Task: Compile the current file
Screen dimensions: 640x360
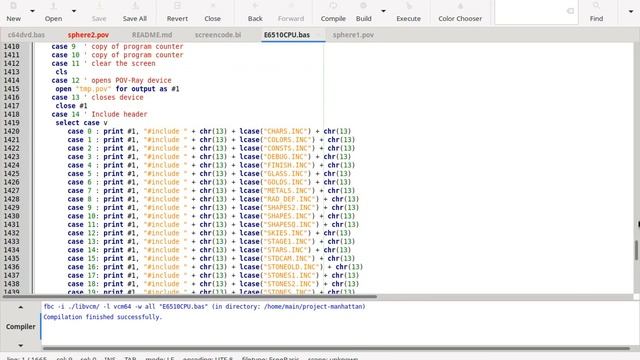Action: click(333, 12)
